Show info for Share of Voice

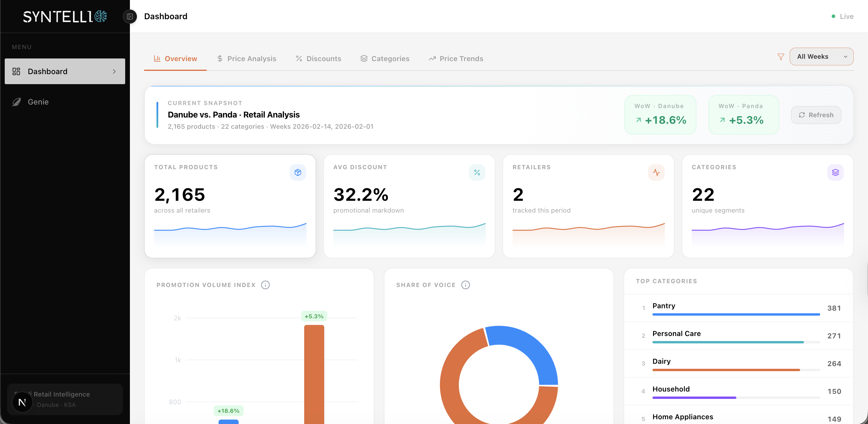[465, 285]
